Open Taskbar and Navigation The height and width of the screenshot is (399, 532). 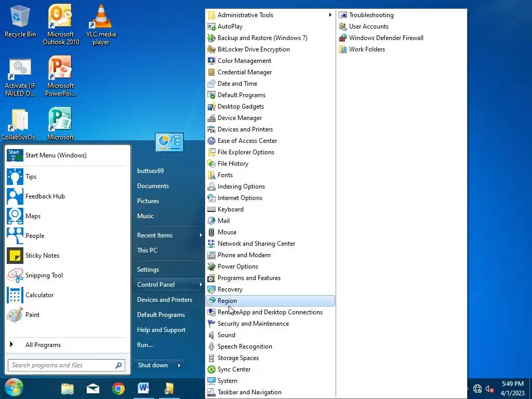click(270, 392)
